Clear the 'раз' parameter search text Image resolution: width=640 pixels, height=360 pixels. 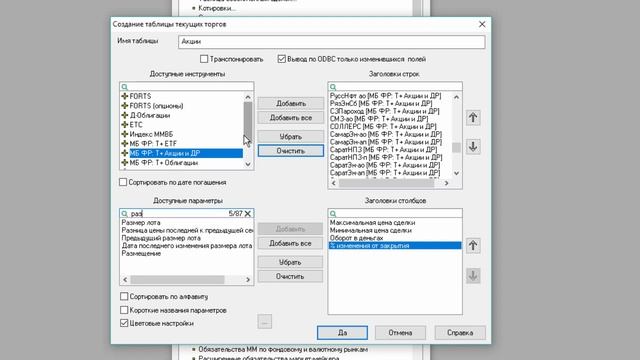click(x=248, y=213)
